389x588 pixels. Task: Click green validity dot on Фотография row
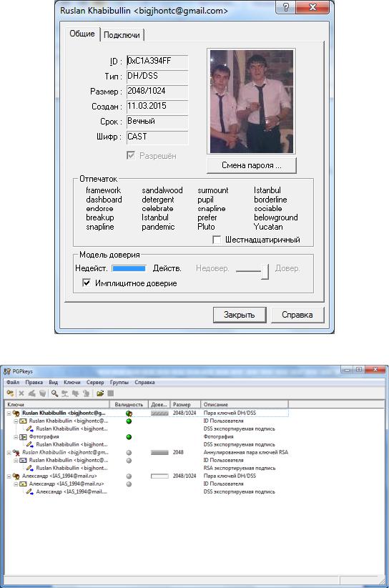[x=129, y=437]
